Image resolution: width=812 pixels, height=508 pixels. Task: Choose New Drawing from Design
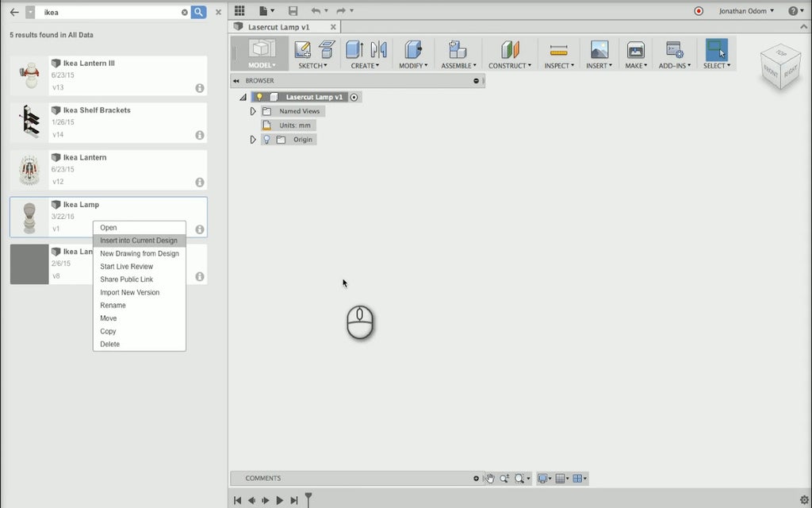pos(140,253)
